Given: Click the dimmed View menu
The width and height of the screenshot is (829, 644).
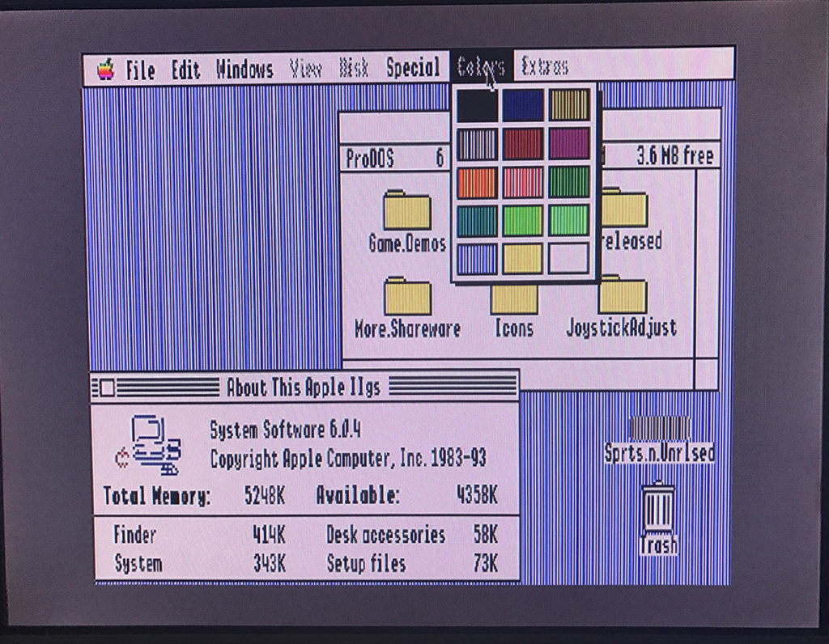Looking at the screenshot, I should (305, 69).
